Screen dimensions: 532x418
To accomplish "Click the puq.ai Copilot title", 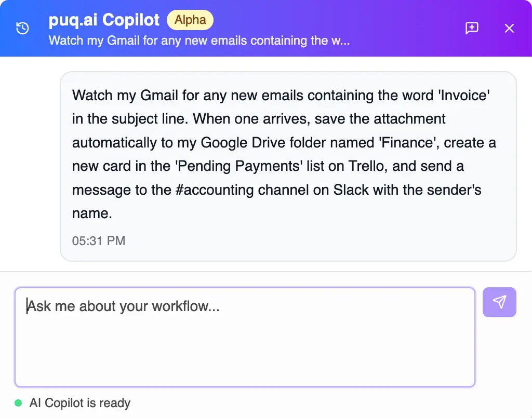I will click(x=103, y=20).
